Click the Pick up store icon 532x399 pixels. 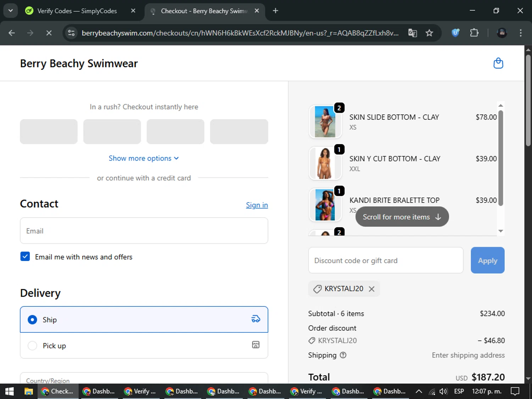coord(256,345)
